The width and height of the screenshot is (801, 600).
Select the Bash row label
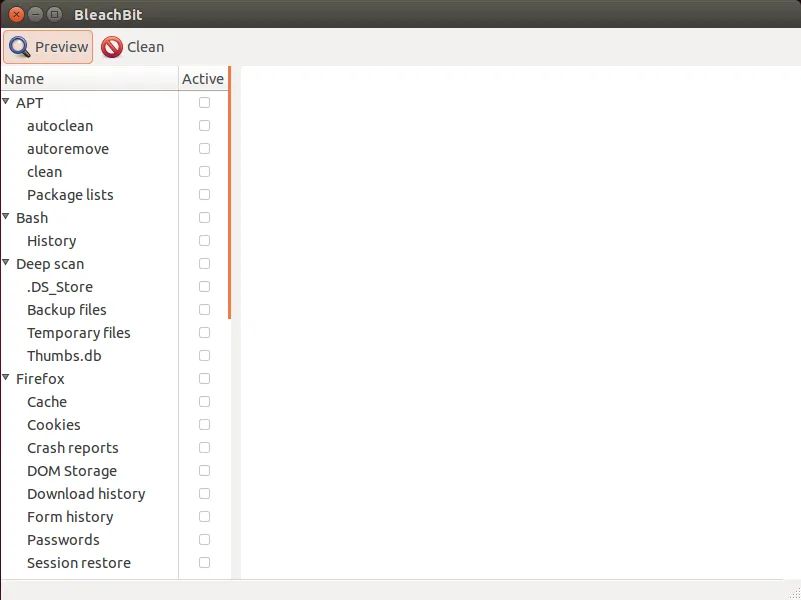click(x=32, y=218)
